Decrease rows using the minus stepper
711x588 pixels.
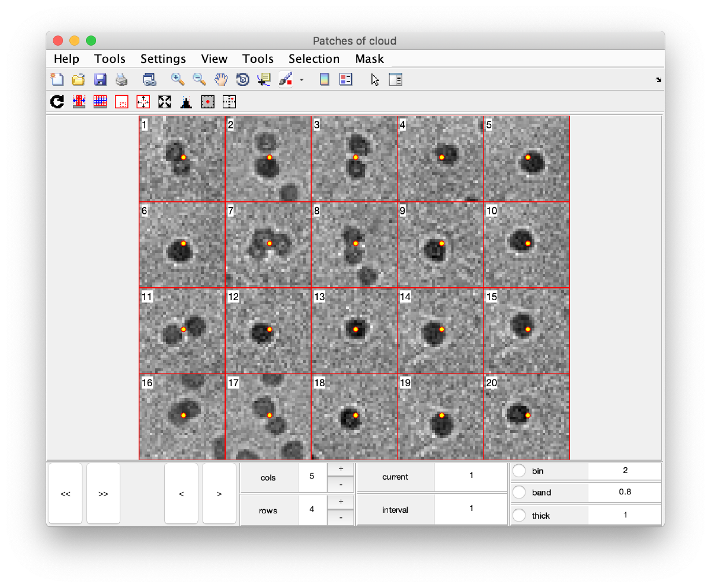[341, 516]
